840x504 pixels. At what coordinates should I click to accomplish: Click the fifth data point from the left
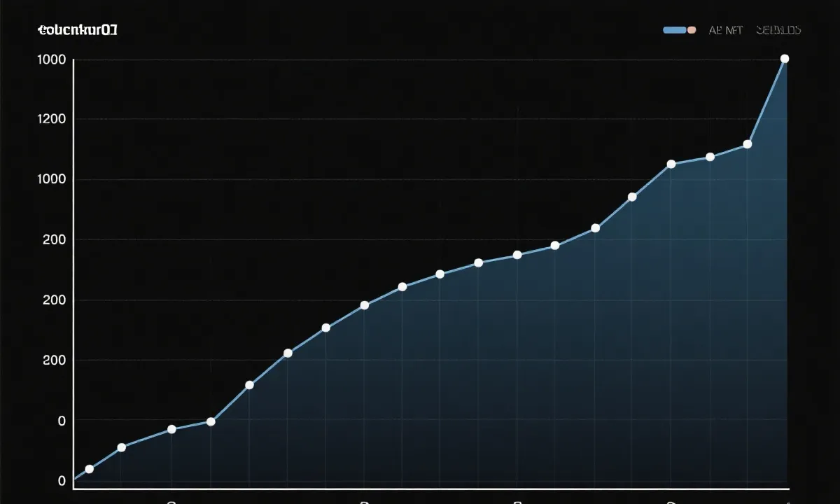pos(249,385)
